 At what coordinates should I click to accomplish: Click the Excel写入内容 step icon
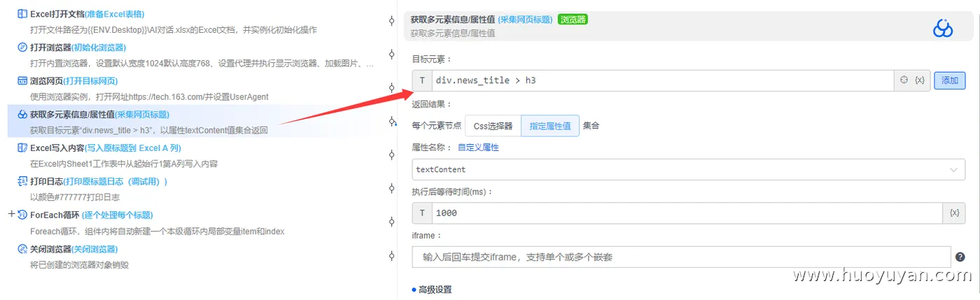pos(22,148)
